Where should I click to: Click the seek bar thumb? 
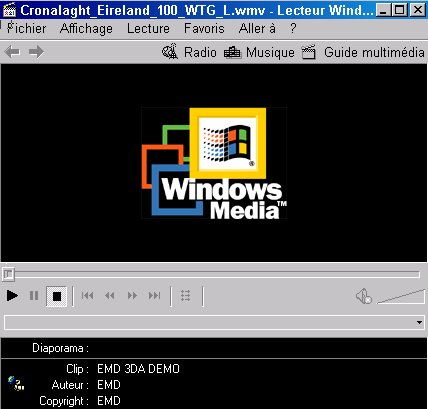8,274
